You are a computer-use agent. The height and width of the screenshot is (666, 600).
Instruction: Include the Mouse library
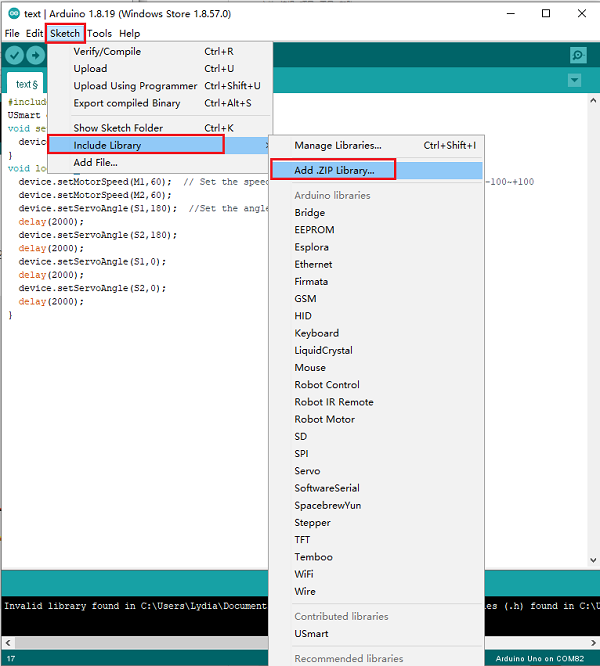pos(377,367)
